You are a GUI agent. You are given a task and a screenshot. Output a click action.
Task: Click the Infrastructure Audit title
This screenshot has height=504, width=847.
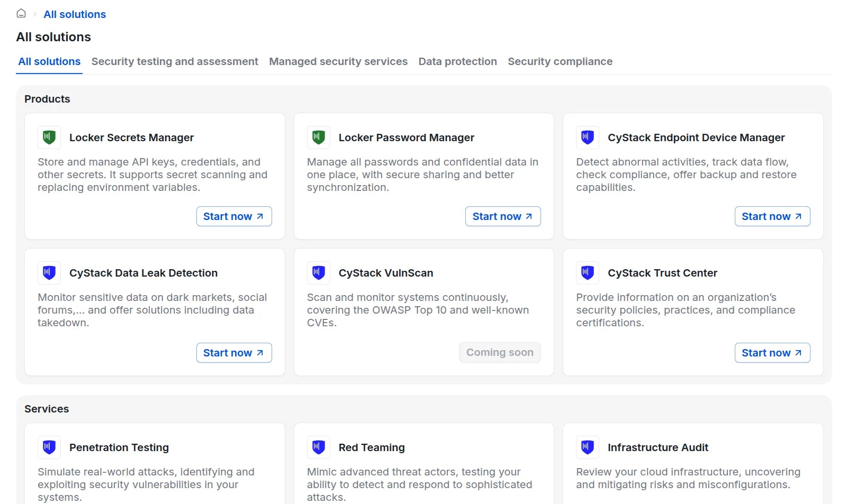coord(658,447)
